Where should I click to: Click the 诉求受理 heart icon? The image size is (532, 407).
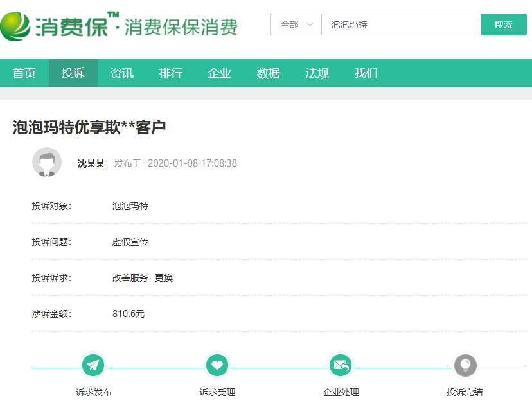tap(217, 366)
